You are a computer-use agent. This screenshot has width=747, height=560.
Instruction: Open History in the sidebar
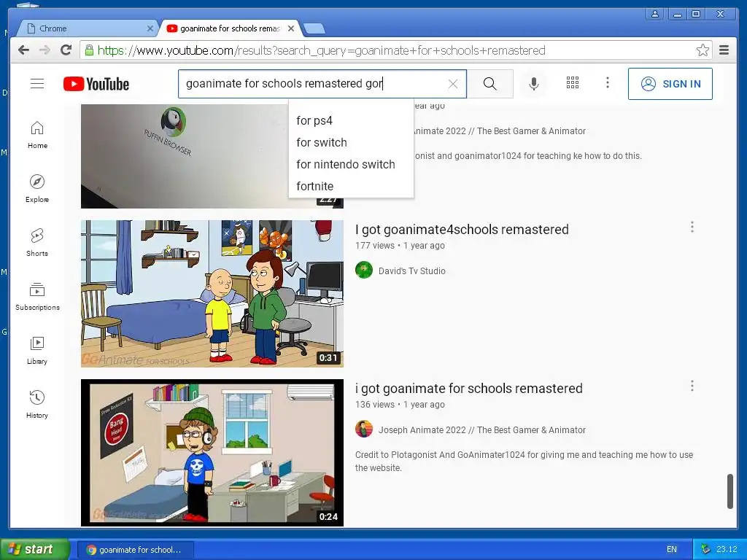coord(37,405)
